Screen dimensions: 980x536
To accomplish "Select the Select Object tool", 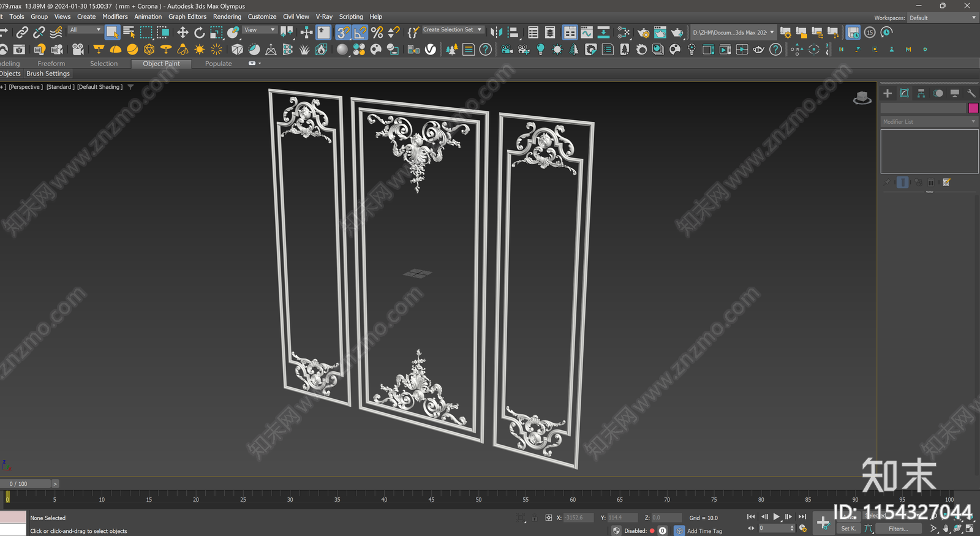I will 112,32.
